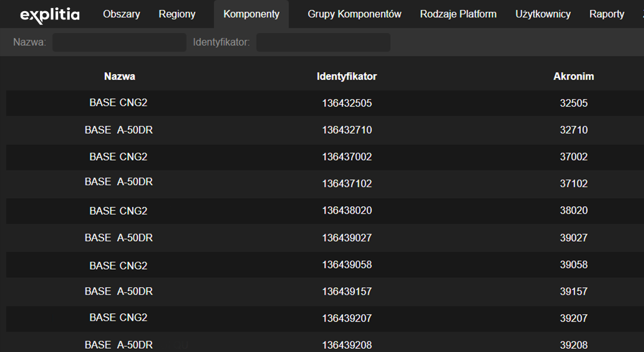The width and height of the screenshot is (644, 352).
Task: Select row with identifier 136439207
Action: pos(325,318)
